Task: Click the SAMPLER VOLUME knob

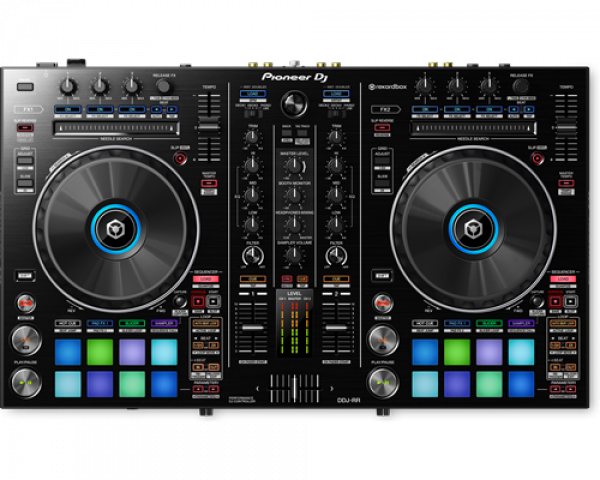Action: [x=294, y=254]
